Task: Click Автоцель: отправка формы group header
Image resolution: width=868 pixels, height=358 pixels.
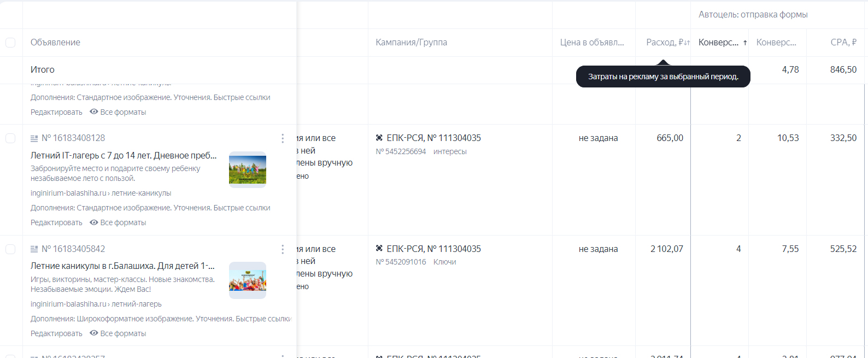Action: point(753,14)
